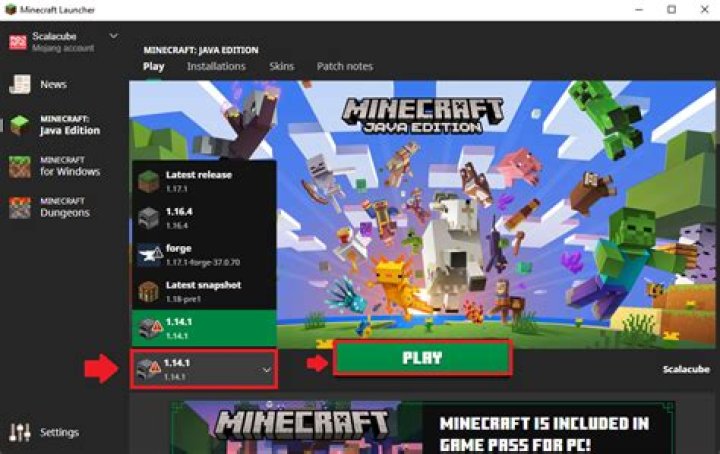Click the Scalacube account avatar
Image resolution: width=720 pixels, height=454 pixels.
pyautogui.click(x=18, y=42)
